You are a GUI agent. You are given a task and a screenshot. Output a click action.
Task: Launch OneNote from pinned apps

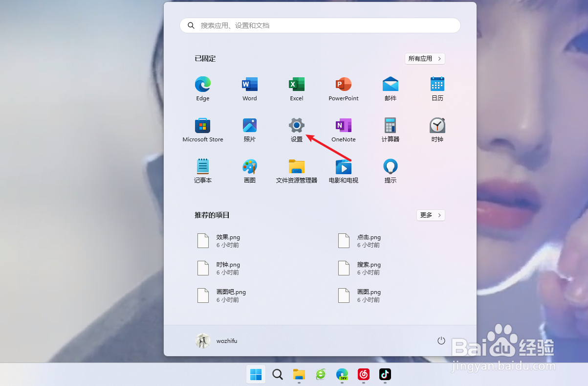[x=344, y=130]
